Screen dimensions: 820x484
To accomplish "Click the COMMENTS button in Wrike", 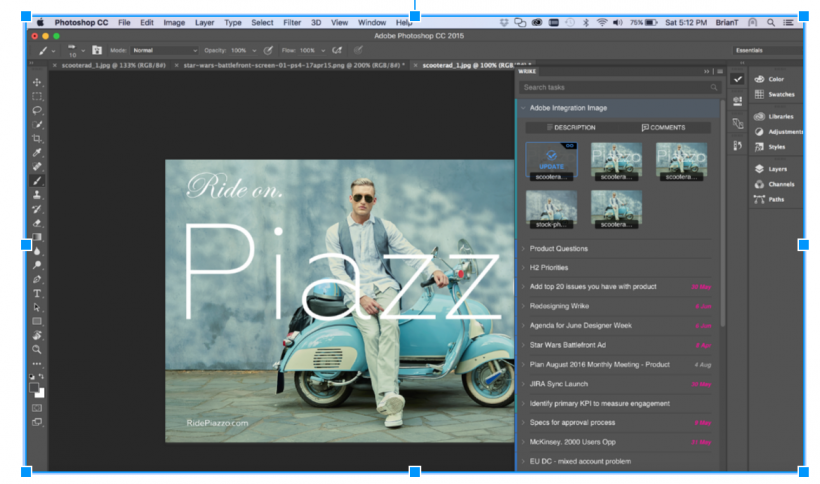I will coord(664,128).
